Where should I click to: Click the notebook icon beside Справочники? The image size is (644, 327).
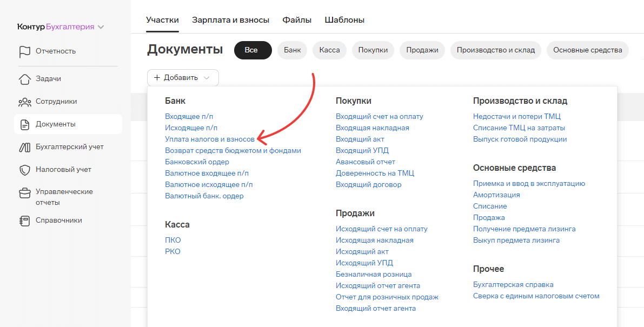point(25,221)
